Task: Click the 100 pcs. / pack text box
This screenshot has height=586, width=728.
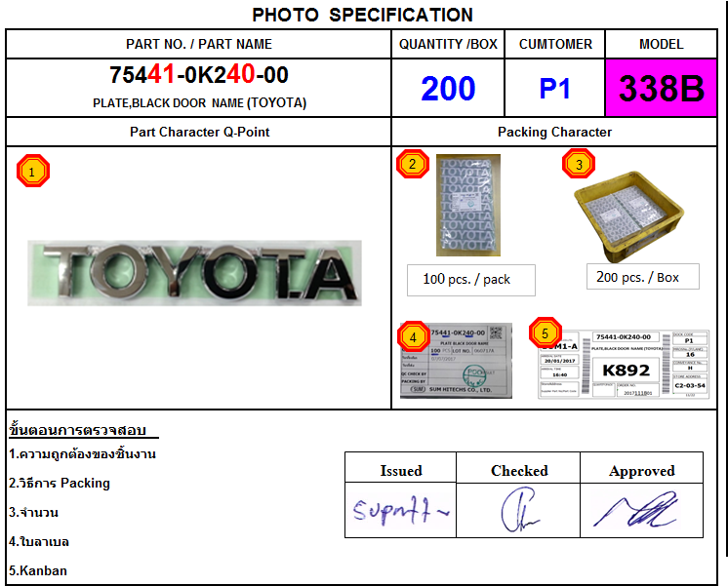Action: coord(471,280)
